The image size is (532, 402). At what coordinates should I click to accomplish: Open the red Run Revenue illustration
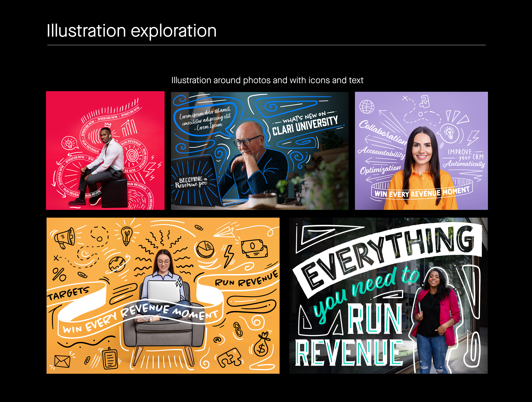(105, 150)
